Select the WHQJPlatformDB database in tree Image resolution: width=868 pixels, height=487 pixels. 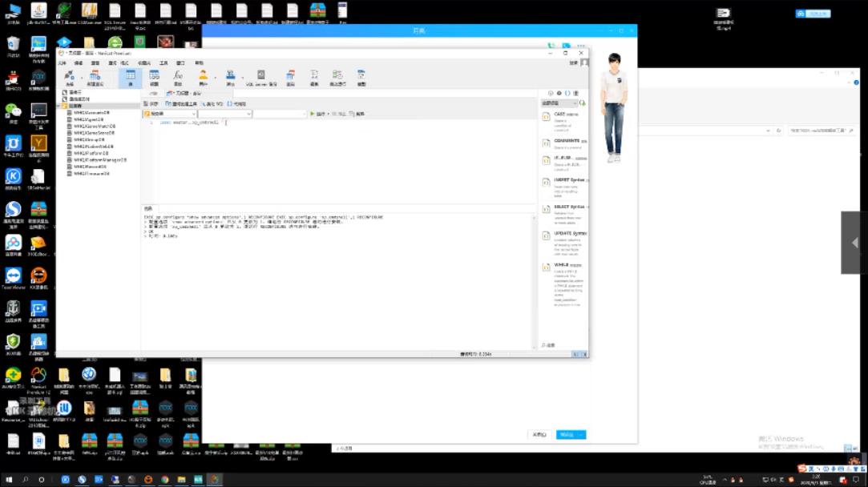coord(93,153)
